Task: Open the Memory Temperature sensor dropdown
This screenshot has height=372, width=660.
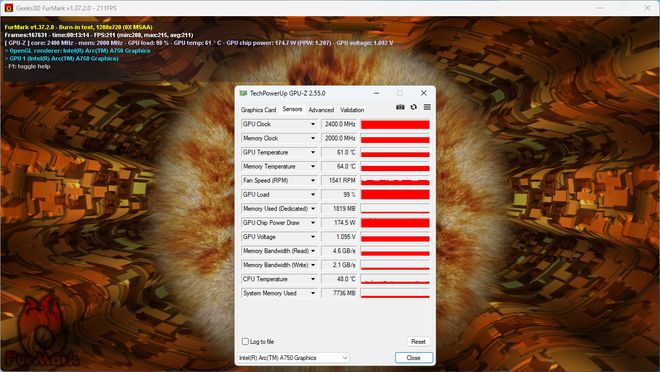Action: (x=313, y=166)
